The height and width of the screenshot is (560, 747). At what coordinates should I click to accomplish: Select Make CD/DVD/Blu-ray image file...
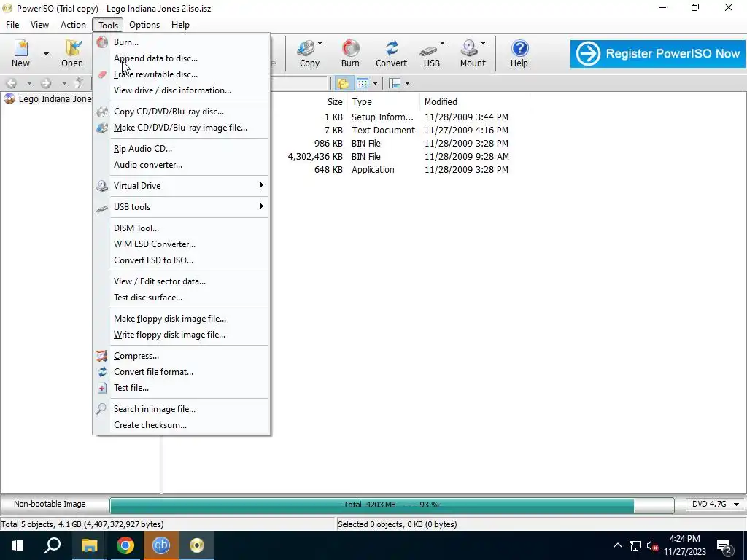[x=182, y=128]
